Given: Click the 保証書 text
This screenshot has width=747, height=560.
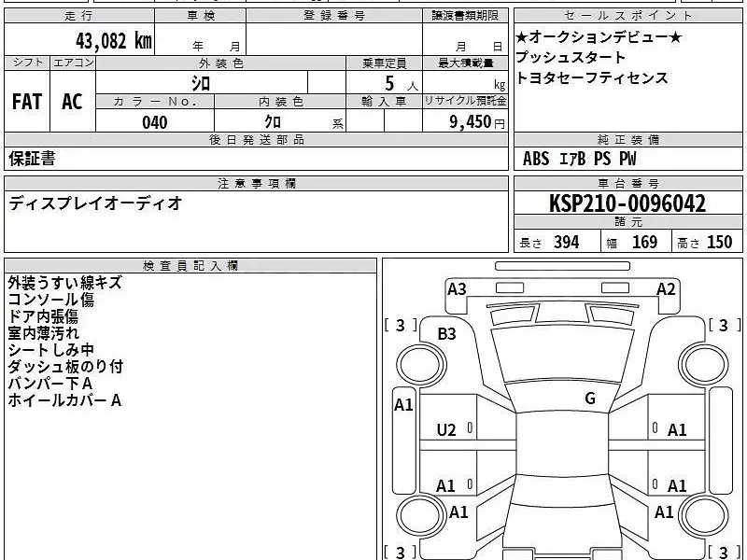Looking at the screenshot, I should (32, 159).
